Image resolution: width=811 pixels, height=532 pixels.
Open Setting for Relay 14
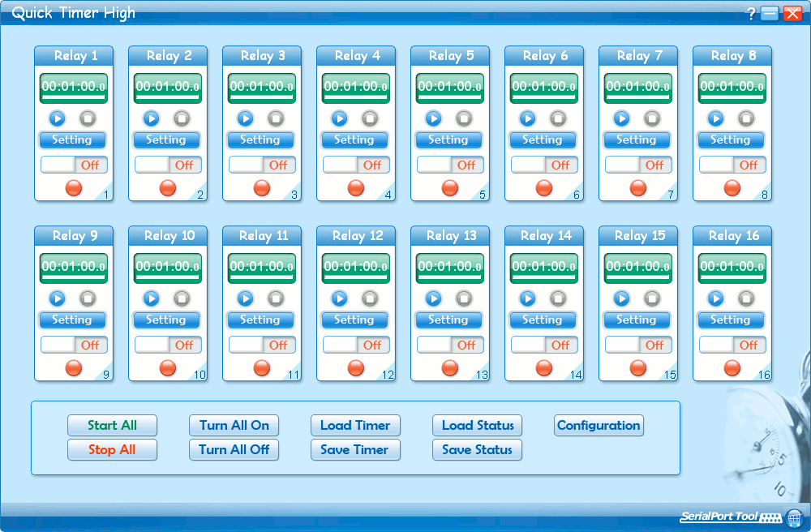tap(543, 320)
